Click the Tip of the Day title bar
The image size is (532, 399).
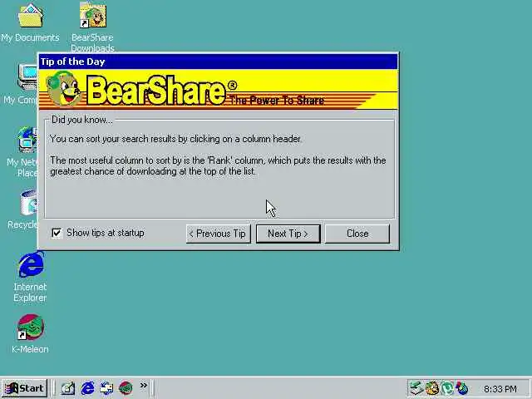point(218,62)
